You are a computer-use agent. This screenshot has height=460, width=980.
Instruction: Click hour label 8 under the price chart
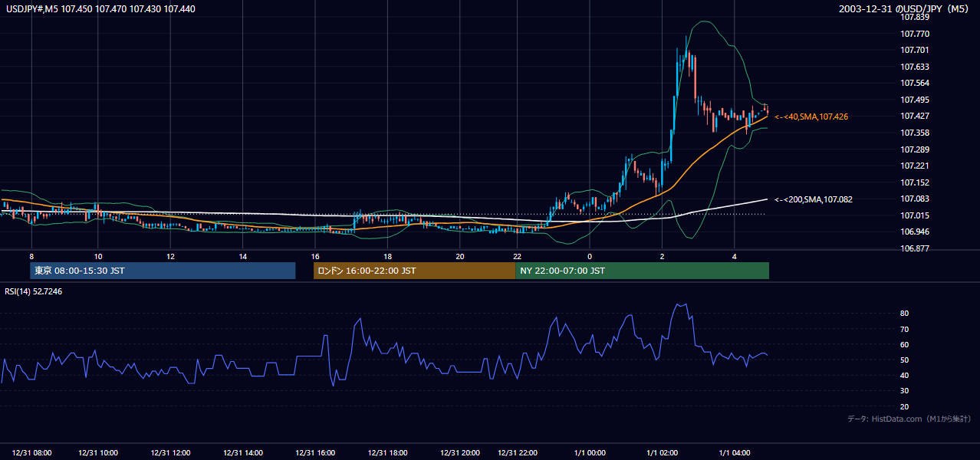click(31, 256)
